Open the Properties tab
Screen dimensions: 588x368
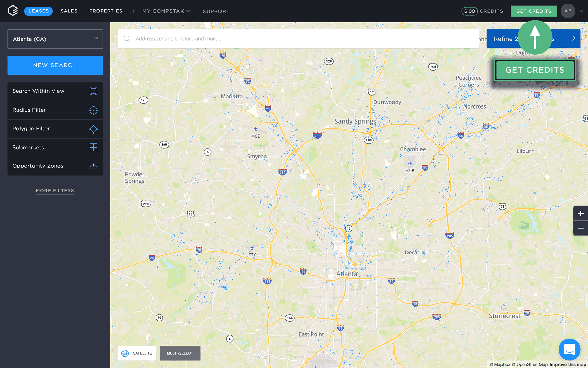pos(106,11)
